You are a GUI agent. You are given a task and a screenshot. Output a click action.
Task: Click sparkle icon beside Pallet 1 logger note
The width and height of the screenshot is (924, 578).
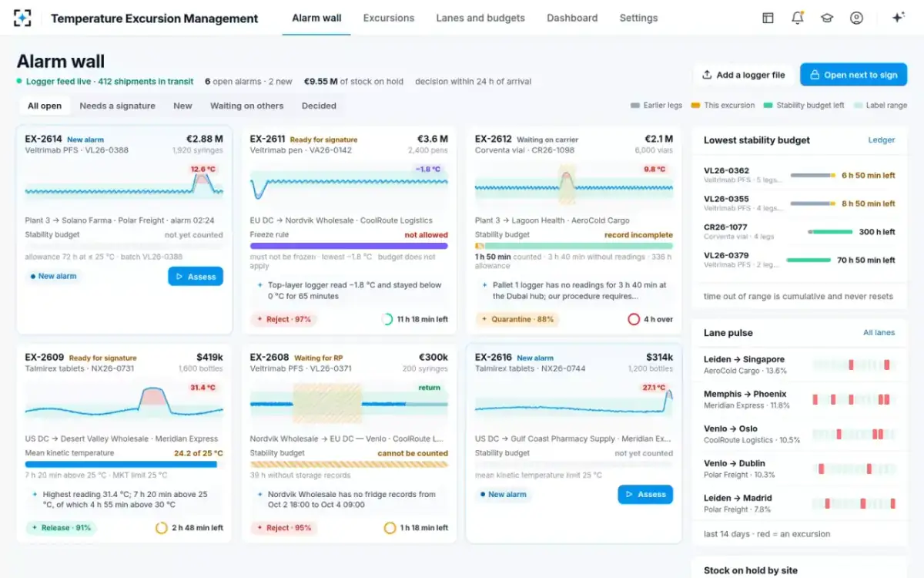[x=484, y=285]
